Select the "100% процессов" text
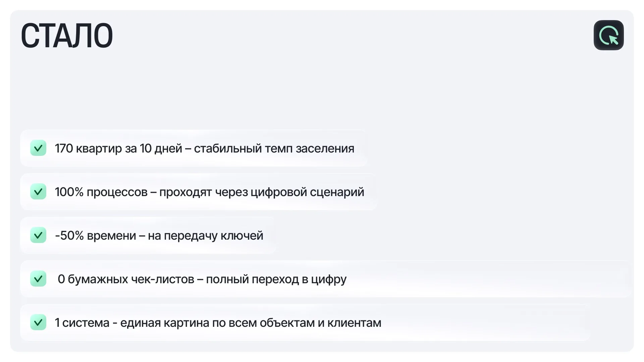The height and width of the screenshot is (362, 644). [101, 192]
